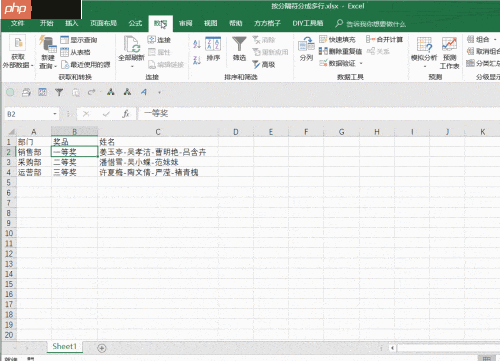Click Flash Fill (快速填充)

point(337,40)
